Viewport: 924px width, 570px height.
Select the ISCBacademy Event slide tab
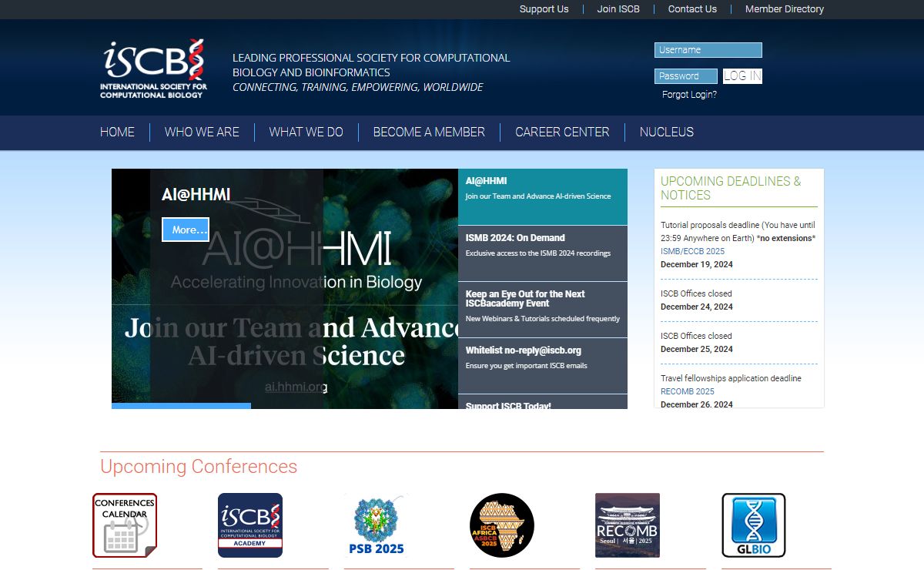(x=543, y=310)
